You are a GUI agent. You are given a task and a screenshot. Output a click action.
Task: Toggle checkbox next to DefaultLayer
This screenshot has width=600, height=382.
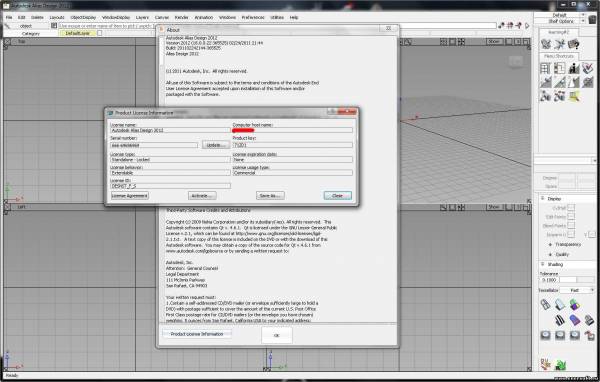coord(100,33)
